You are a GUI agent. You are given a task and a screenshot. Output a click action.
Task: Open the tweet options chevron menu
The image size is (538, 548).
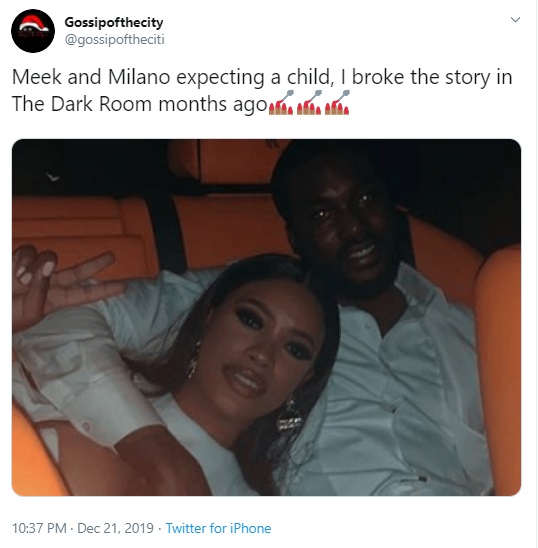[x=516, y=20]
